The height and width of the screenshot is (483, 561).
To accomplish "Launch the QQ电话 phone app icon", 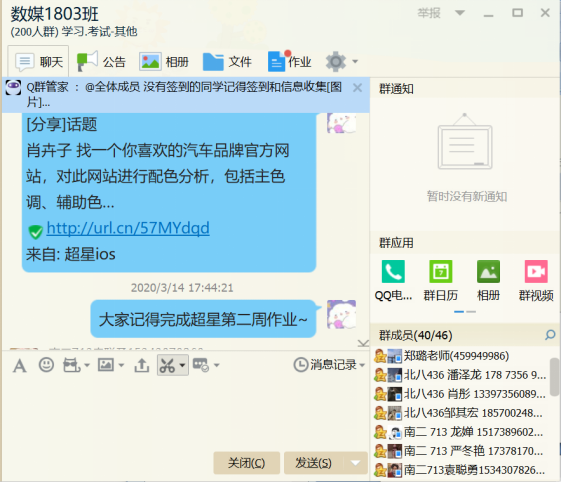I will [x=393, y=272].
